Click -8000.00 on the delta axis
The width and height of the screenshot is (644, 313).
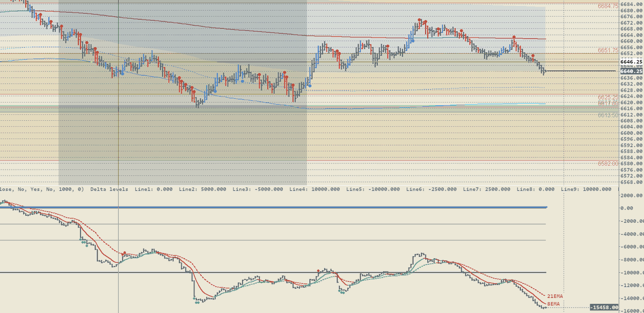631,260
